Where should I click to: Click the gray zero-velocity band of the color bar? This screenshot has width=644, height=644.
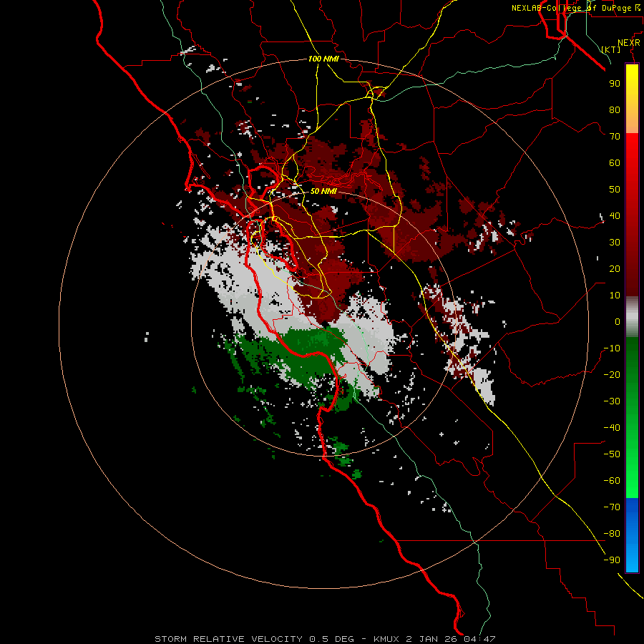pos(632,317)
